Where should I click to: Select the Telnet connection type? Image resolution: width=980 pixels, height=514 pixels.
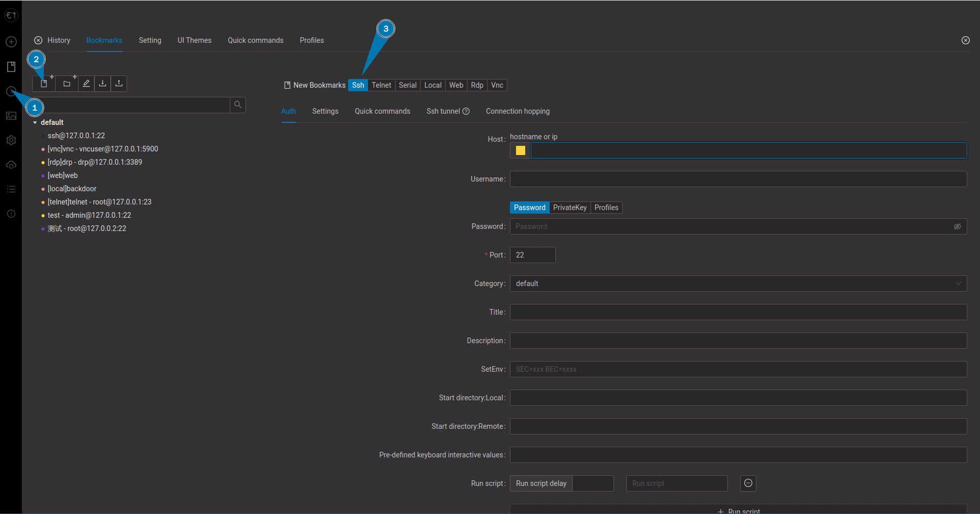click(381, 85)
